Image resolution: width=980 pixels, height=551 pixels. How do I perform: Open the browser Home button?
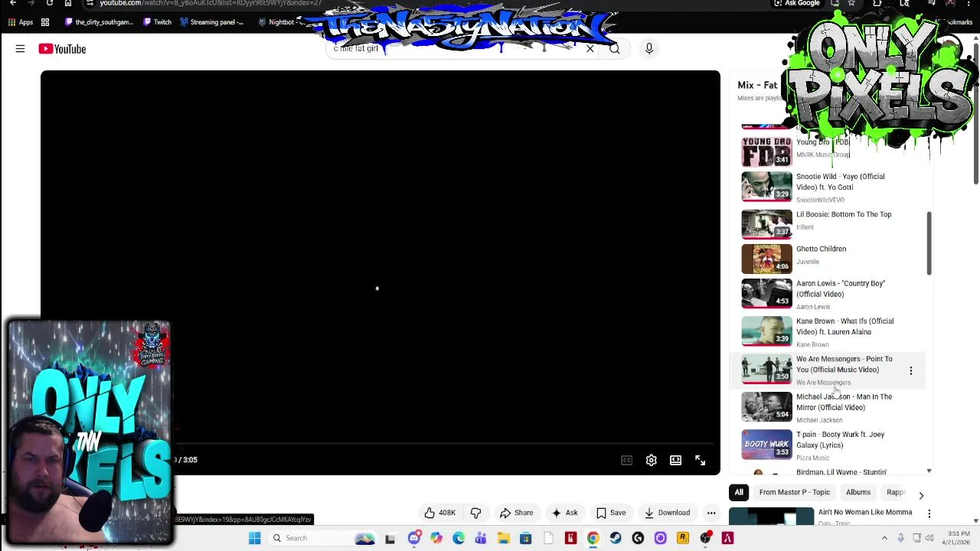(x=68, y=3)
